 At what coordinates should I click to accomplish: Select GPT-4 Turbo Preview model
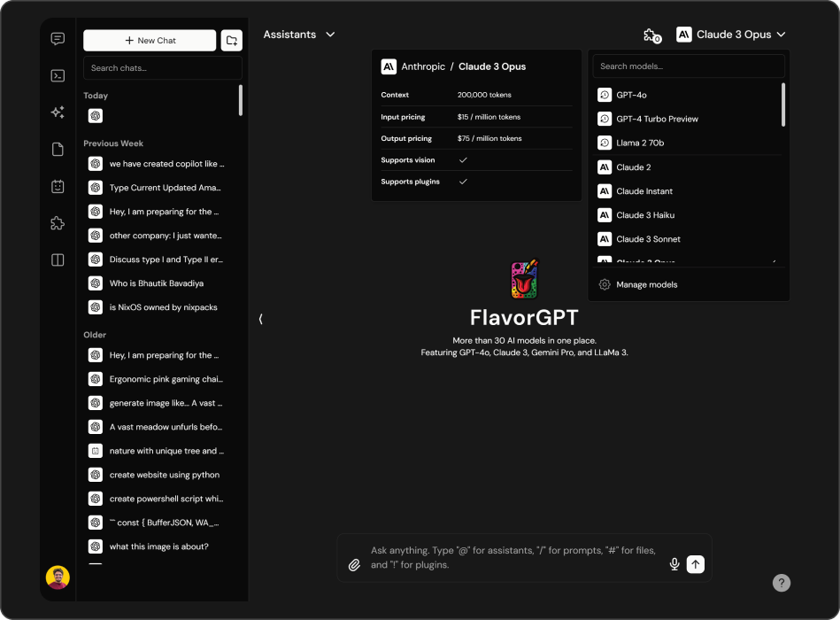688,119
